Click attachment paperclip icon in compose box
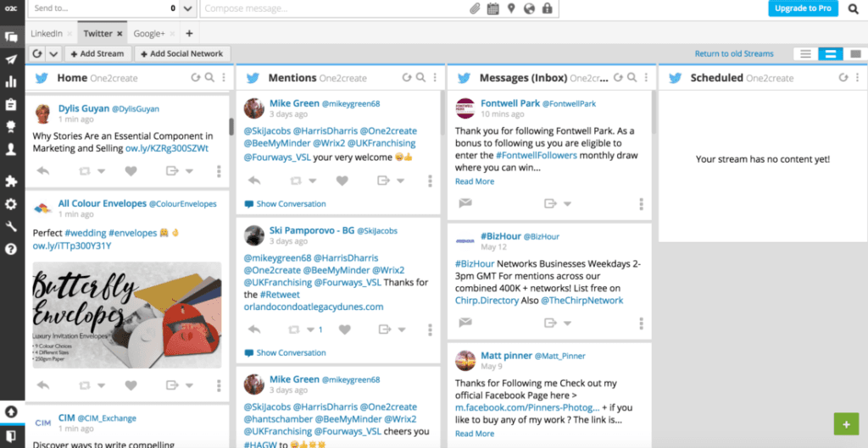 pyautogui.click(x=475, y=8)
